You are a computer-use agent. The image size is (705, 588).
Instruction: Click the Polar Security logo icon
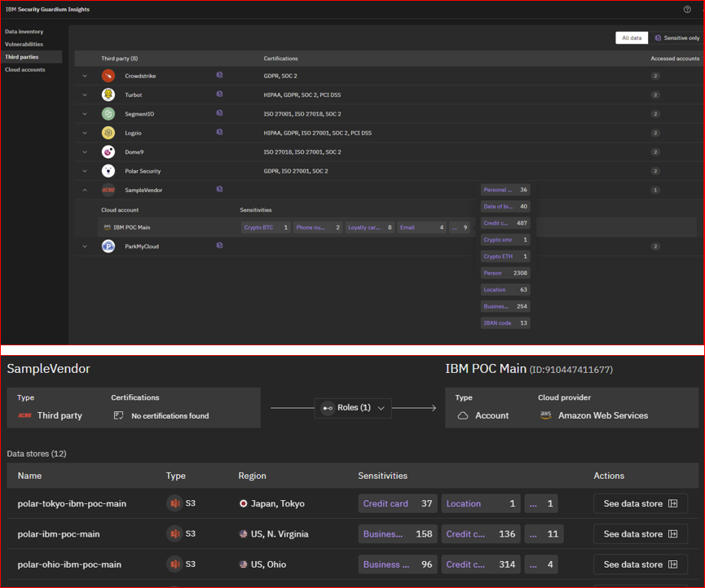(108, 171)
